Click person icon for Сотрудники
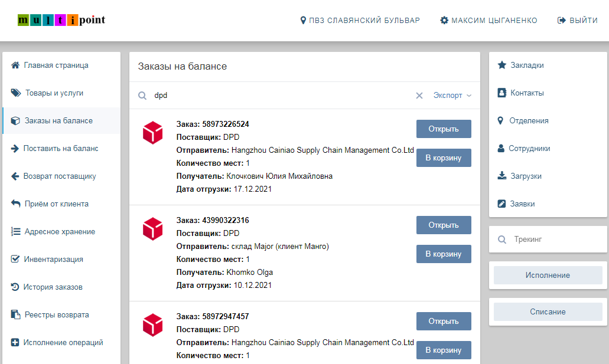The width and height of the screenshot is (609, 364). 501,148
